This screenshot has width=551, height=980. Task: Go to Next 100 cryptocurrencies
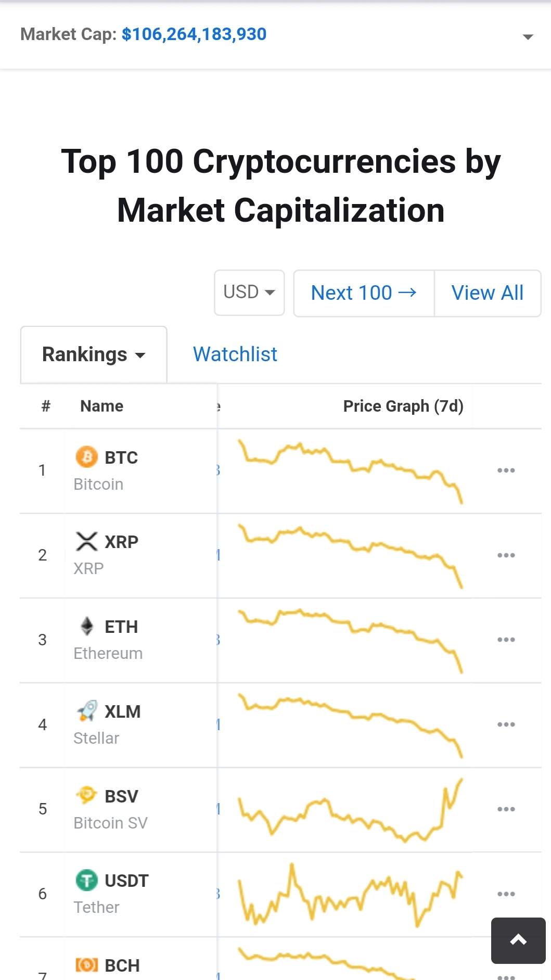pos(364,293)
